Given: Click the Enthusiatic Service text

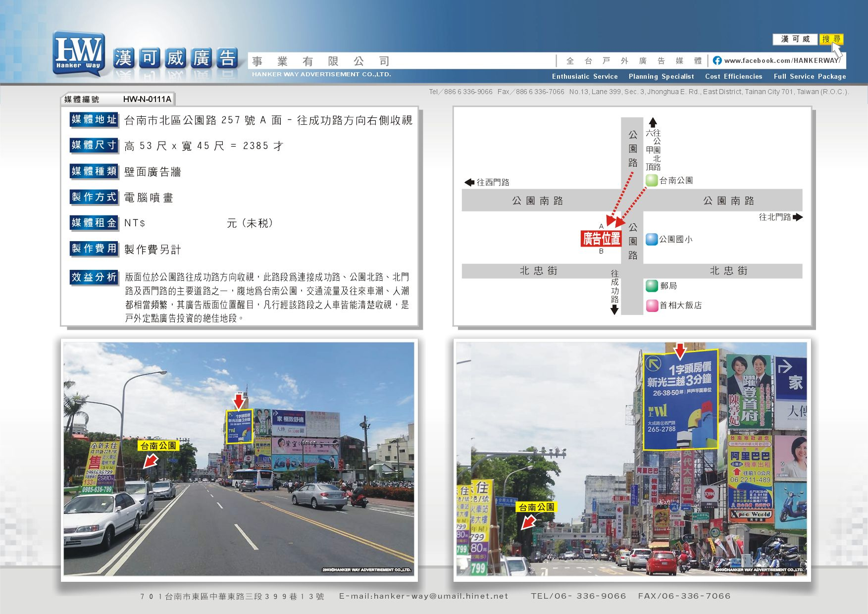Looking at the screenshot, I should click(x=585, y=76).
